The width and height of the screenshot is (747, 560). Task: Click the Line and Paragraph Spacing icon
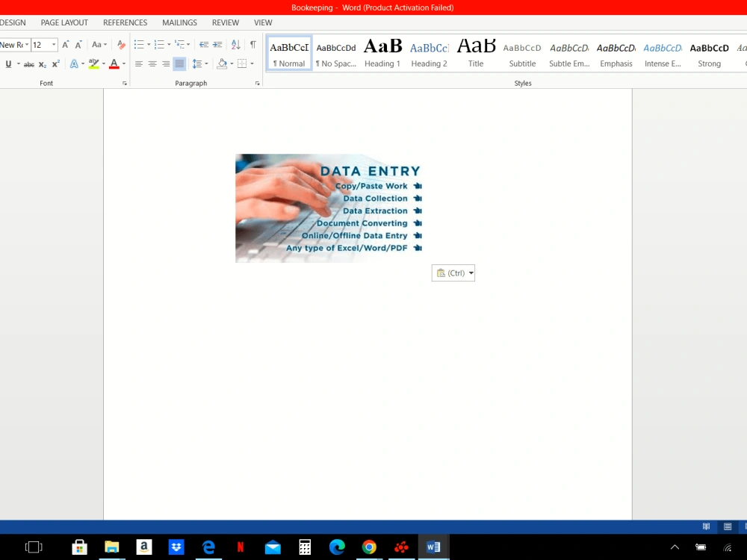tap(196, 63)
